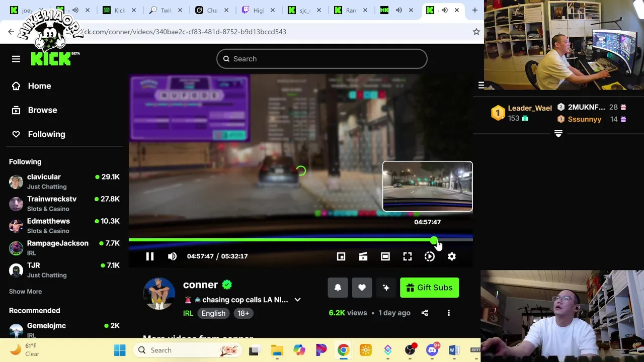Enter fullscreen video mode
644x362 pixels.
point(408,256)
